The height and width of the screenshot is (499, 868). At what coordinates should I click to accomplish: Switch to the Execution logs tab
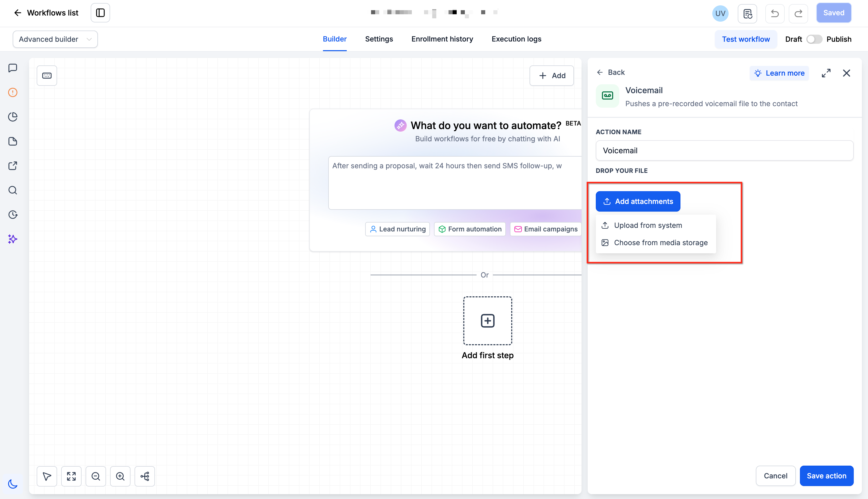pos(516,39)
